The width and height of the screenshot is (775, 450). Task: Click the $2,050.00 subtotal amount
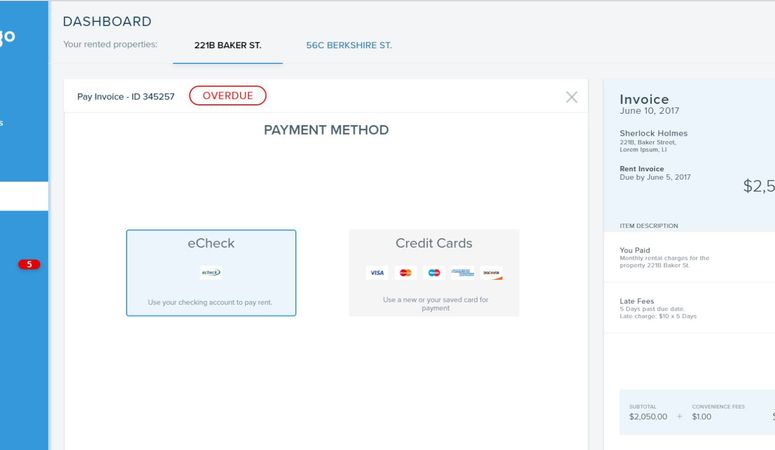point(648,417)
